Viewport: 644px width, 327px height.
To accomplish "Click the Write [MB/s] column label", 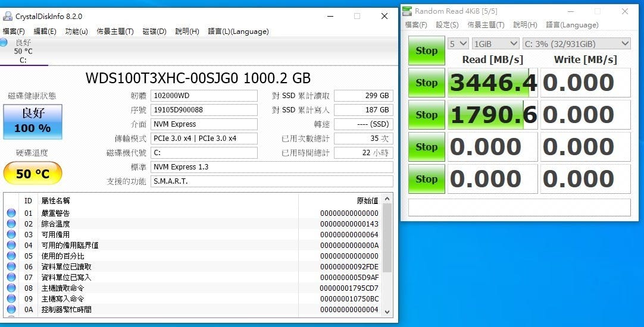I will tap(585, 59).
